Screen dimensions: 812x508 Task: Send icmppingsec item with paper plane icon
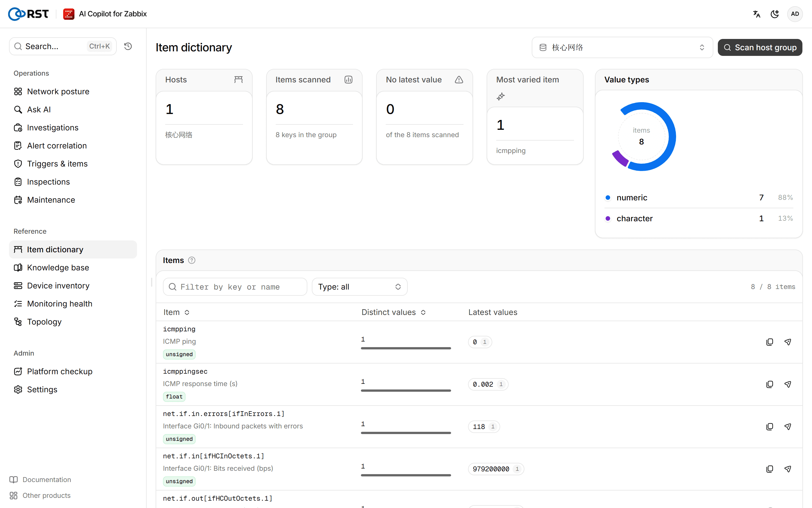coord(788,384)
